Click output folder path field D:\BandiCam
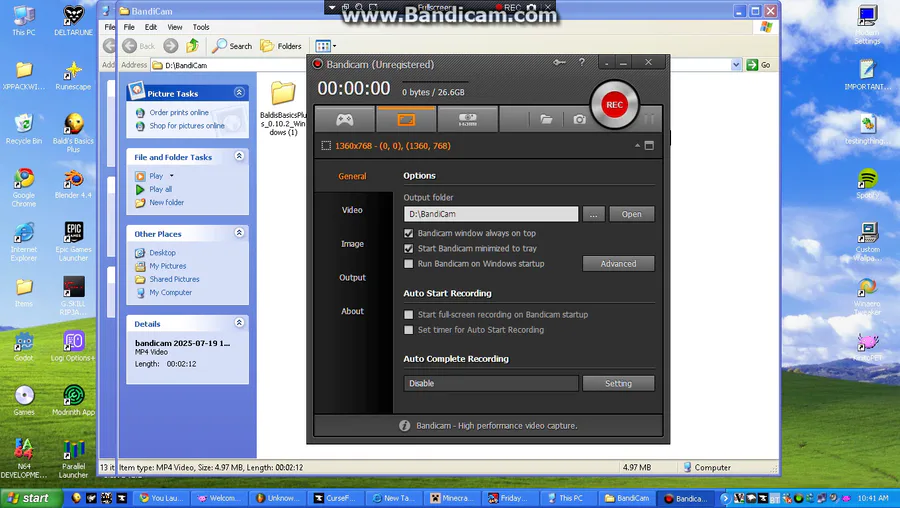The image size is (900, 508). click(491, 214)
